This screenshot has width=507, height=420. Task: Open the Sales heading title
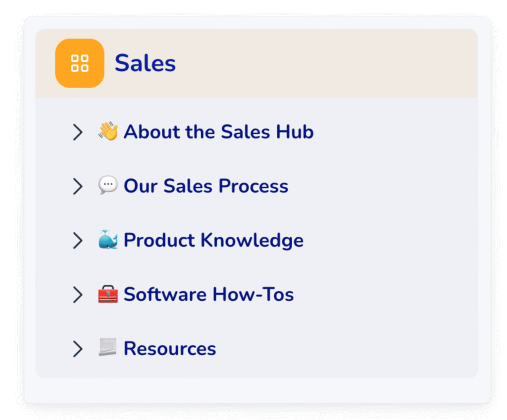point(145,63)
